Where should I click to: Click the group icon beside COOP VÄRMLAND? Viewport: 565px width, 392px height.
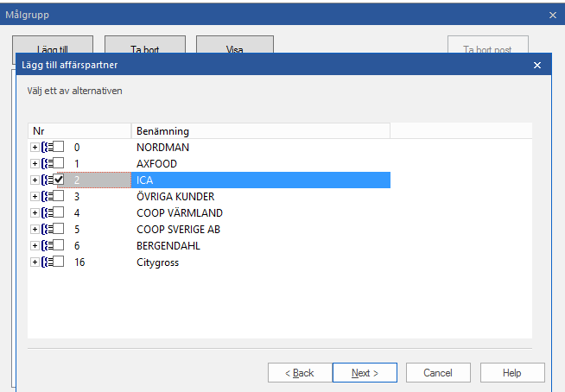click(x=47, y=213)
